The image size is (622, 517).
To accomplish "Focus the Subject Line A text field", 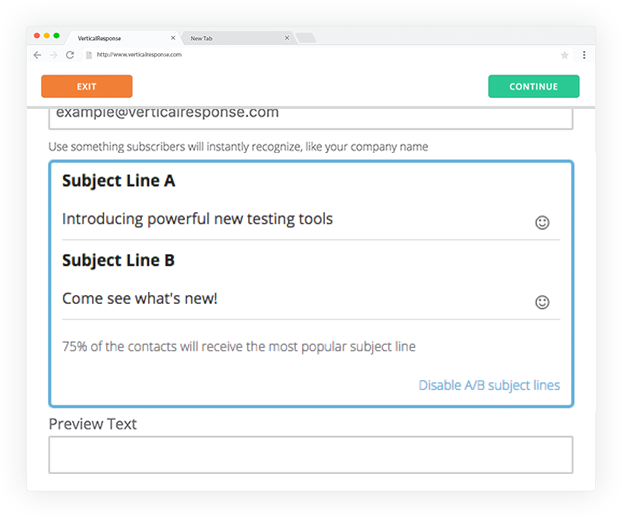I will (296, 219).
